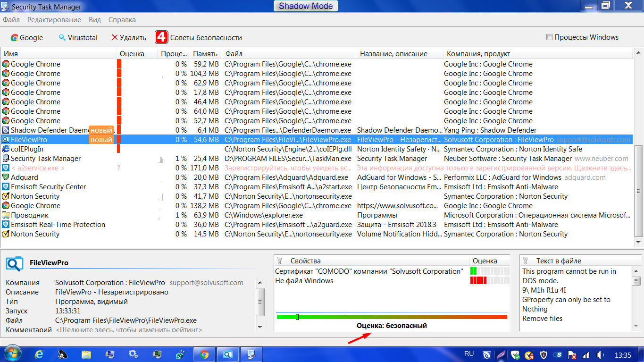Click the RU language indicator in the taskbar
This screenshot has width=644, height=362.
469,354
